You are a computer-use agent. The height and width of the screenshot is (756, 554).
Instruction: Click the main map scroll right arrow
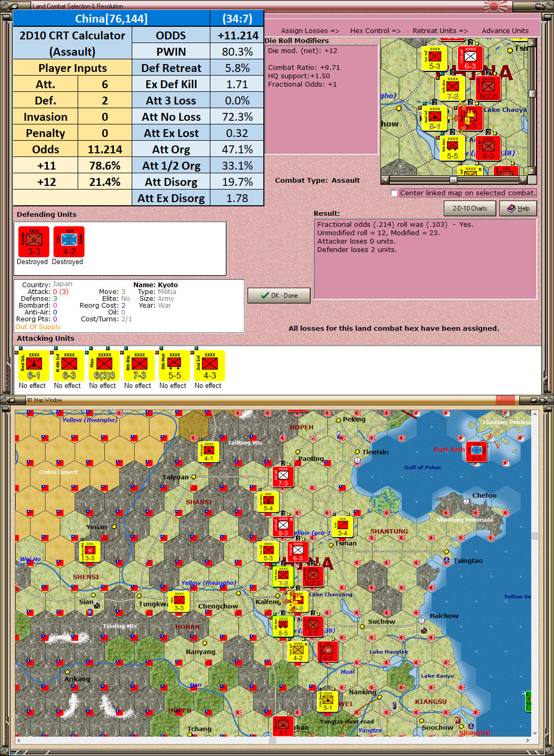point(528,741)
